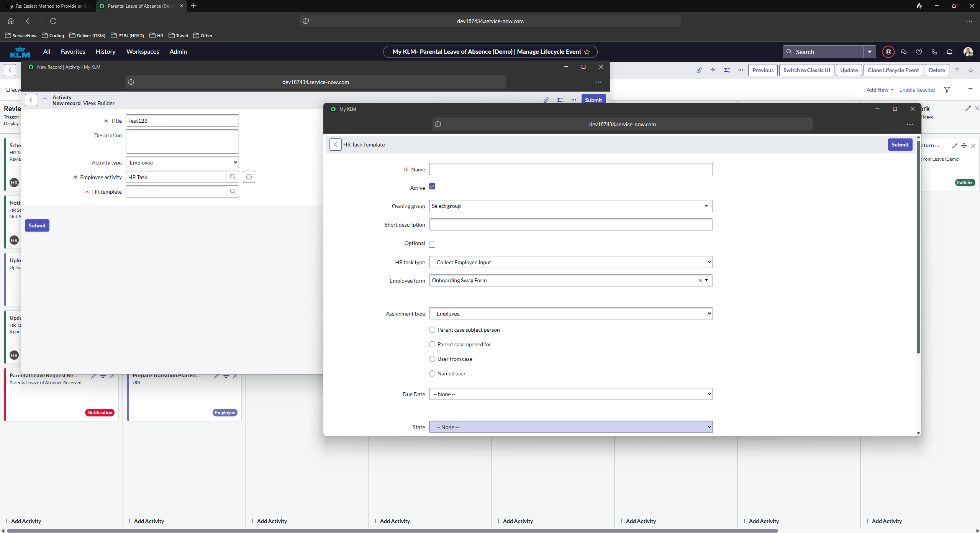Click the Delete button

(x=937, y=70)
